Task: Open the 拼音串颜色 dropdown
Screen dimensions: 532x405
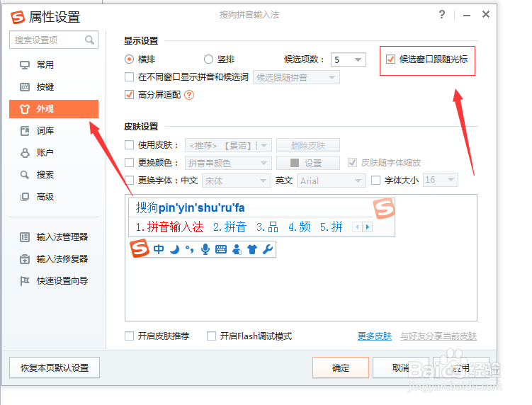Action: [228, 163]
